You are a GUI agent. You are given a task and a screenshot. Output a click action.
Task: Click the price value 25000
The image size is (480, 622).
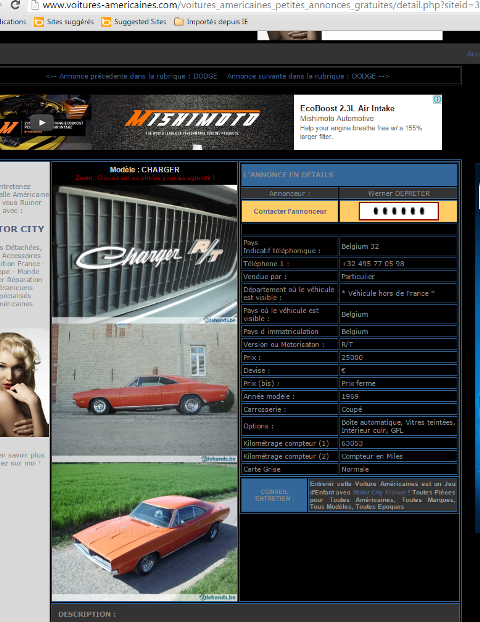point(352,357)
